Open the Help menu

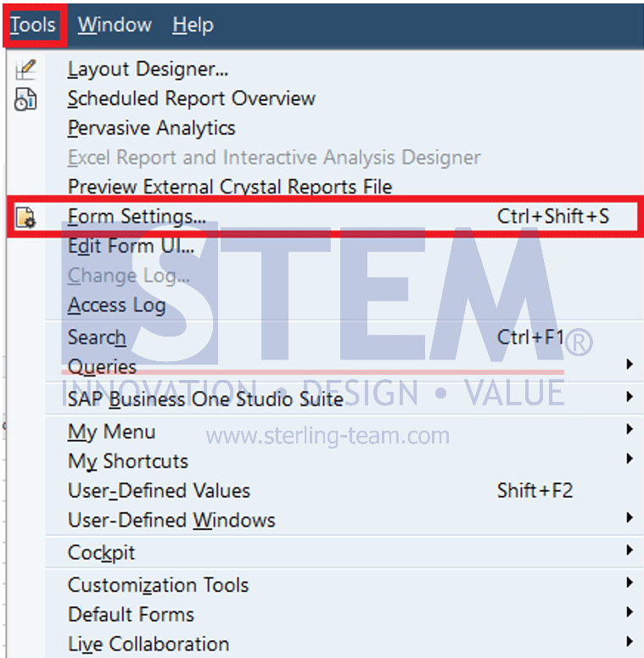tap(193, 25)
